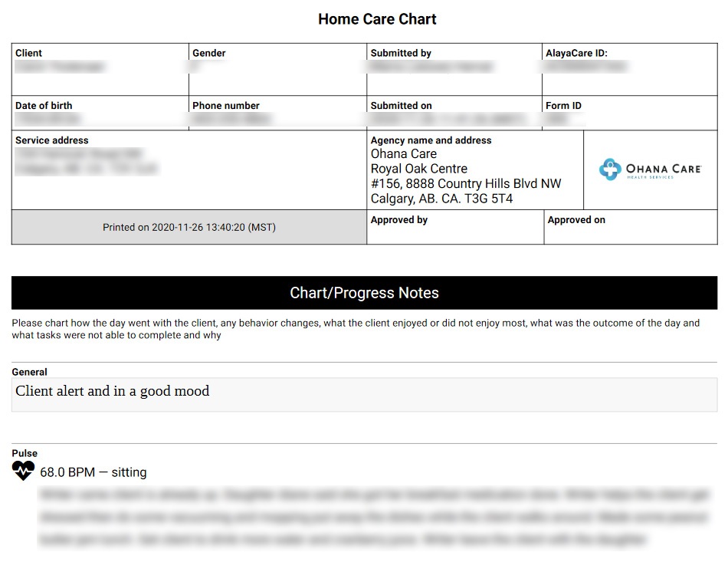The image size is (728, 572).
Task: Click the Date of birth label
Action: 44,105
